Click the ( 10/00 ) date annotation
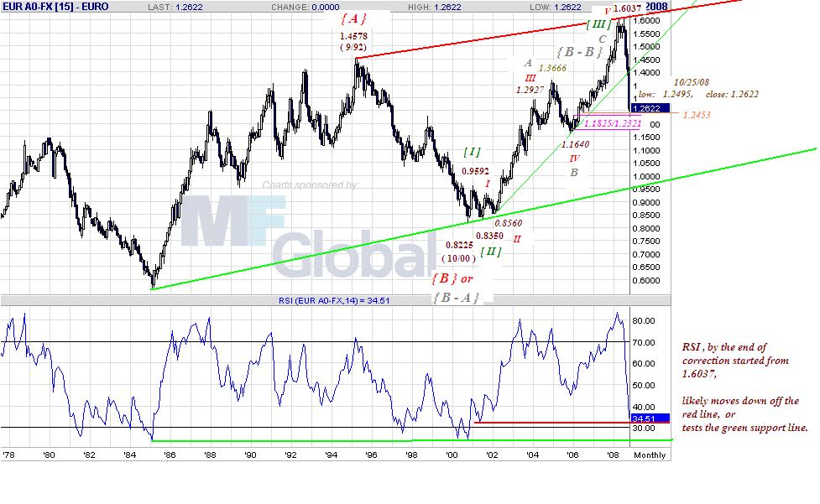Screen dimensions: 820x504 tap(458, 258)
